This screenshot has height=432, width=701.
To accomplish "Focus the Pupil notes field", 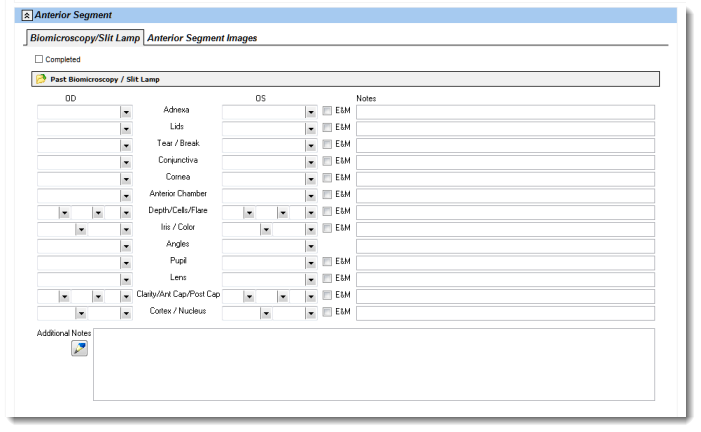I will click(x=506, y=263).
